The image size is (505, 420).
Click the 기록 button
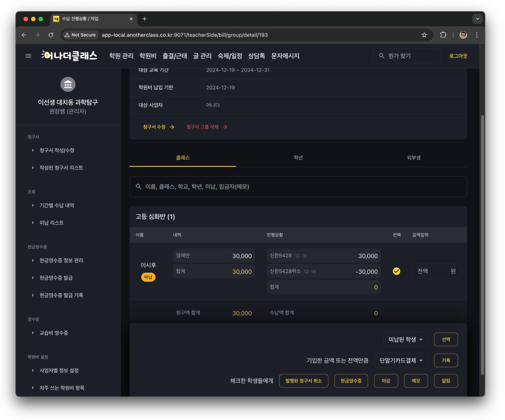pos(446,360)
